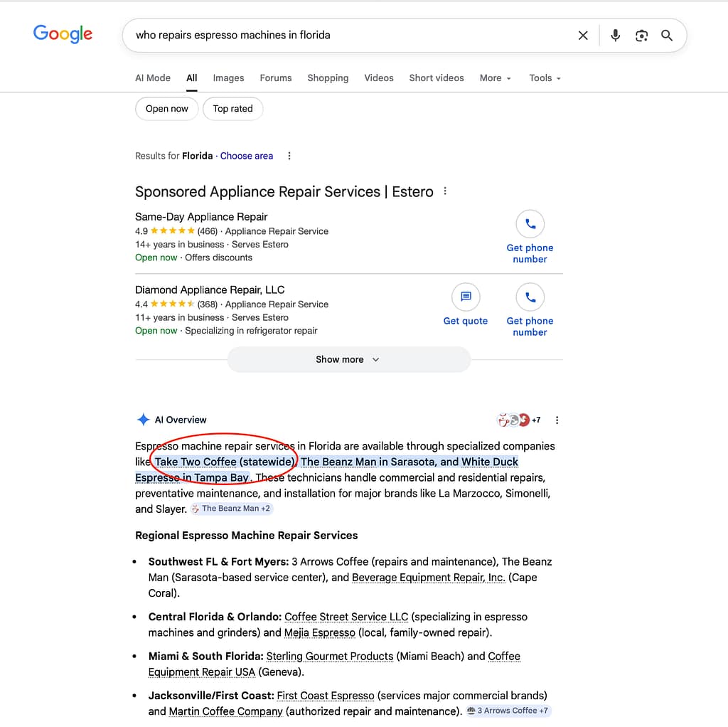Open the AI Overview source icons +7

tap(518, 420)
